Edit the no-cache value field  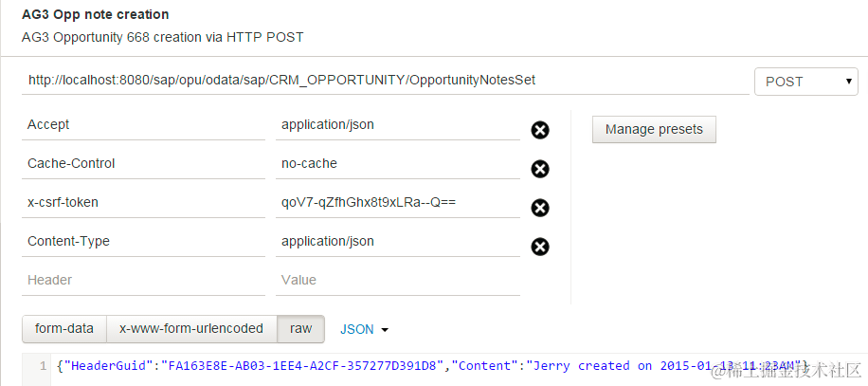pyautogui.click(x=397, y=164)
